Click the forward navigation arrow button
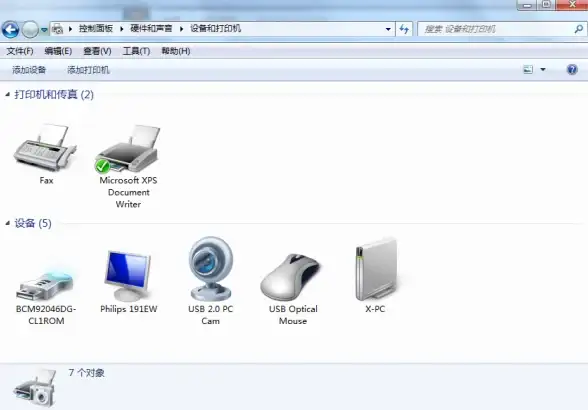Screen dimensions: 588x410 pyautogui.click(x=30, y=29)
